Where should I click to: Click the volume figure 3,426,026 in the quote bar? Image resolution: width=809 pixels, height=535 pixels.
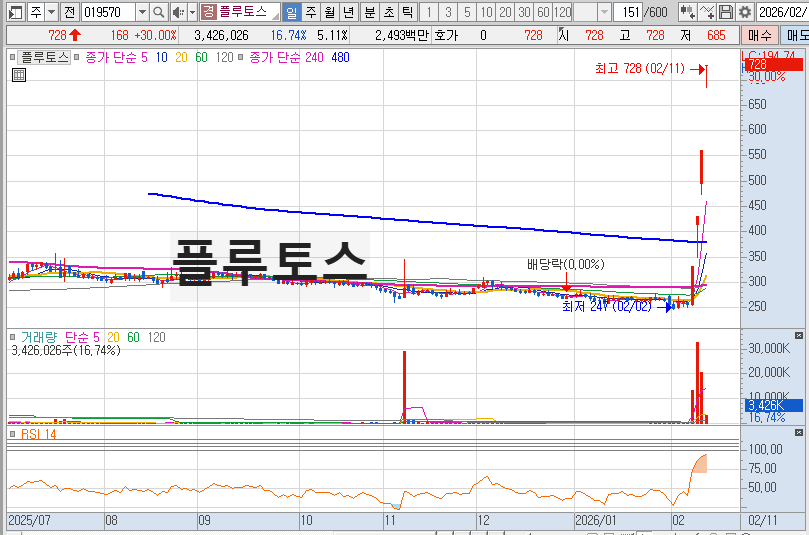click(221, 35)
